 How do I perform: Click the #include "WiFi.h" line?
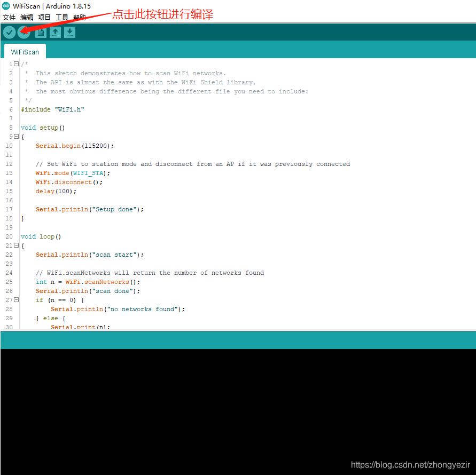point(52,109)
